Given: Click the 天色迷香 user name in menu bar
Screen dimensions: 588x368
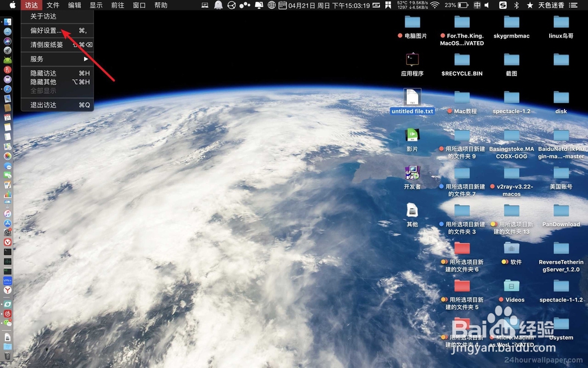Looking at the screenshot, I should coord(552,5).
